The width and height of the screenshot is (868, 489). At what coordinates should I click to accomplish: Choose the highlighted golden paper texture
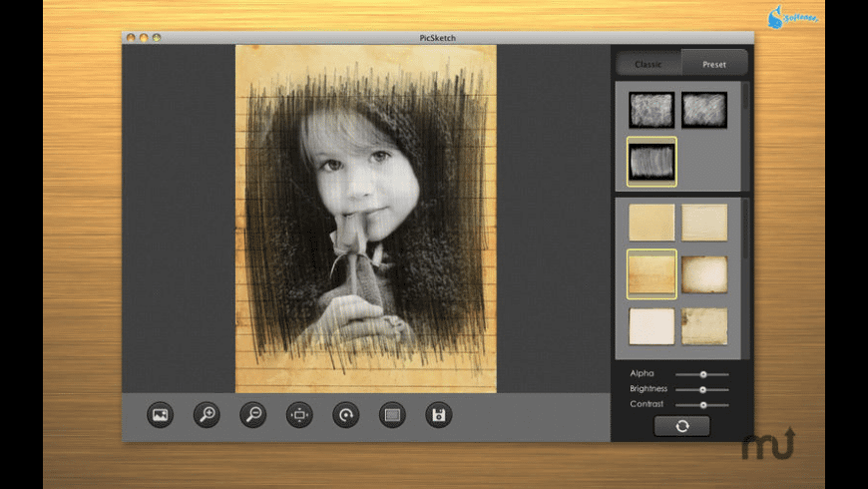651,274
